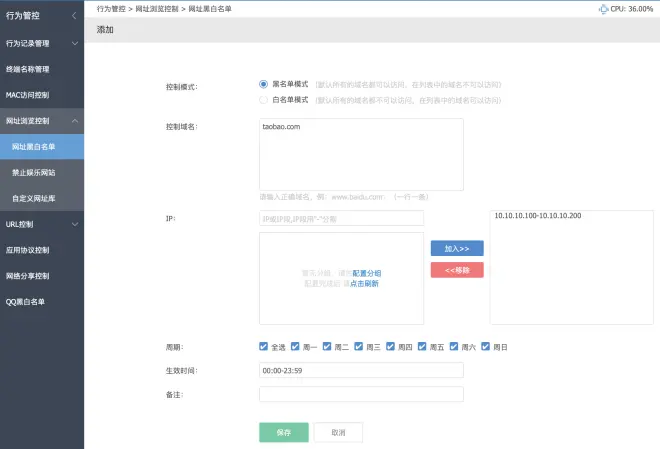Click the 配置分组 link
The height and width of the screenshot is (449, 660).
tap(366, 273)
